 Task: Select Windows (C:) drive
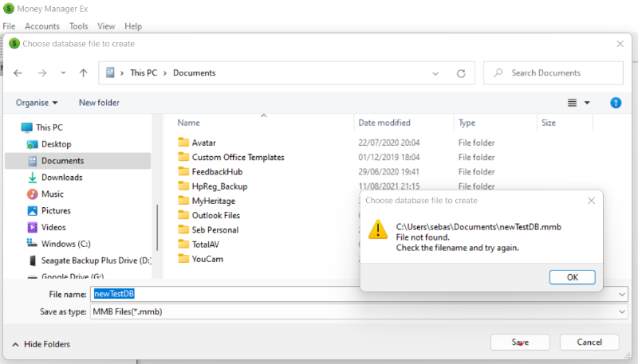tap(66, 245)
